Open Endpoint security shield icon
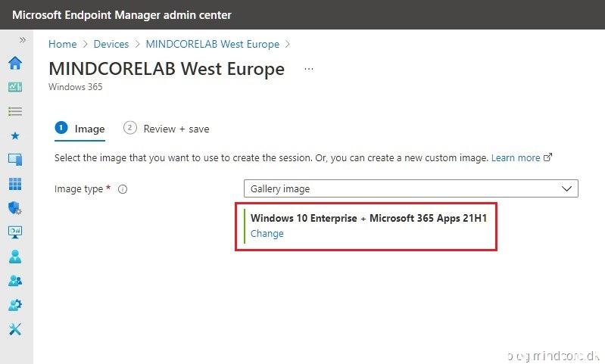Viewport: 605px width, 364px height. point(15,208)
